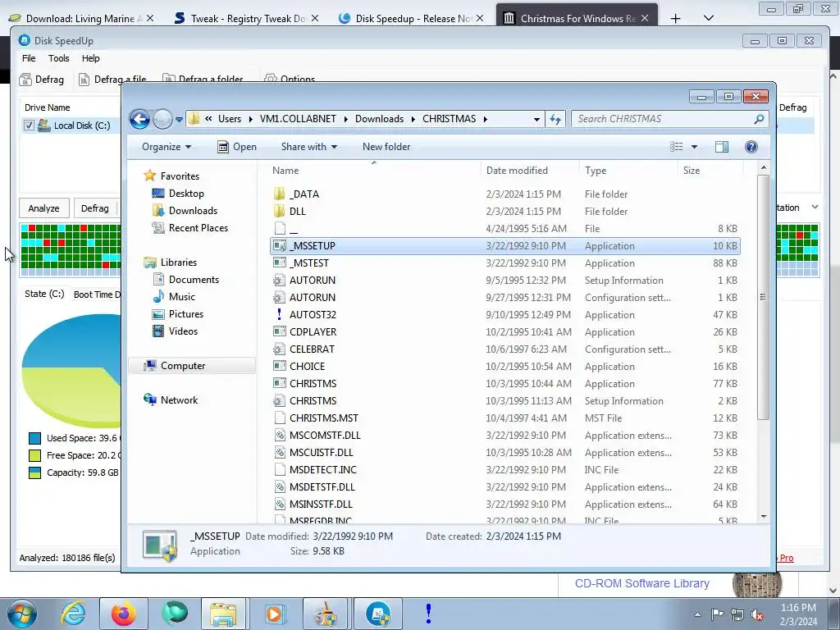Sort files by Name column header
The image size is (840, 630).
point(285,171)
